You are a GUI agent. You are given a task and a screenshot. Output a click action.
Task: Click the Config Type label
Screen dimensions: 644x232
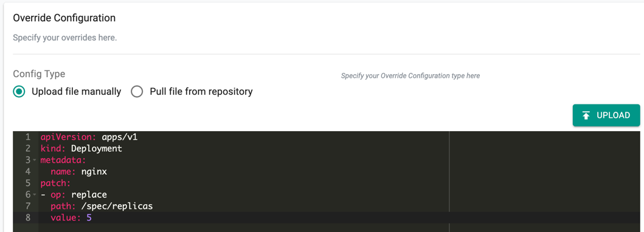coord(39,74)
